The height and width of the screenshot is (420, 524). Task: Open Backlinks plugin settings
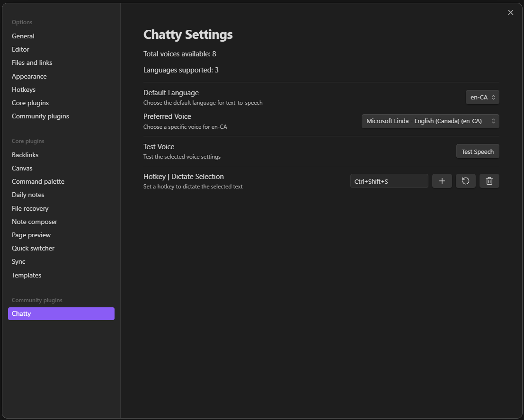coord(61,155)
